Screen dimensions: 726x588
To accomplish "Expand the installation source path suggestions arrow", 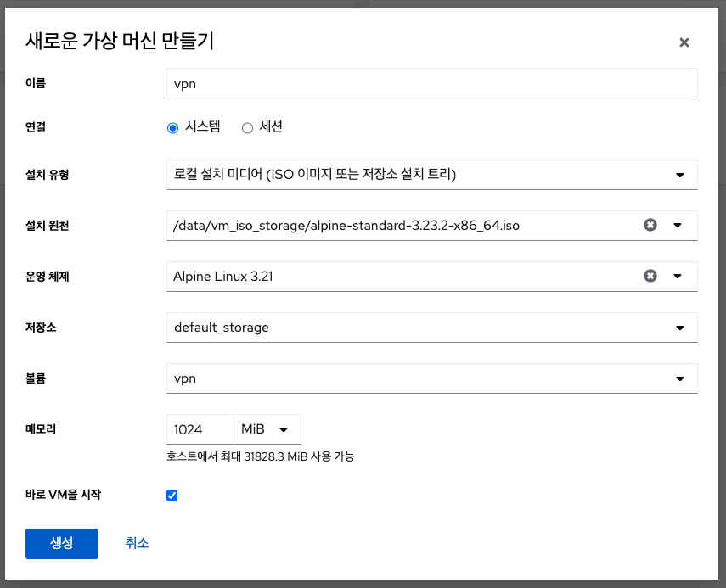I will point(678,225).
